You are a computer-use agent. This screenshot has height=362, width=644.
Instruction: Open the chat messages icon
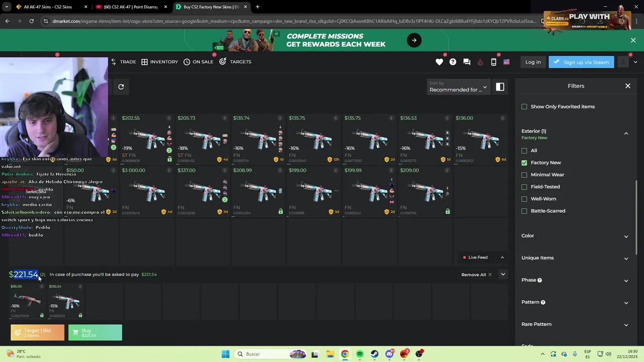(x=466, y=62)
